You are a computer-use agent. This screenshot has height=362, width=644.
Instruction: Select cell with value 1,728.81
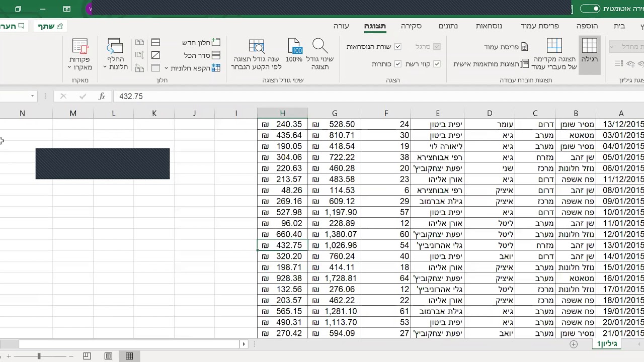pos(335,279)
